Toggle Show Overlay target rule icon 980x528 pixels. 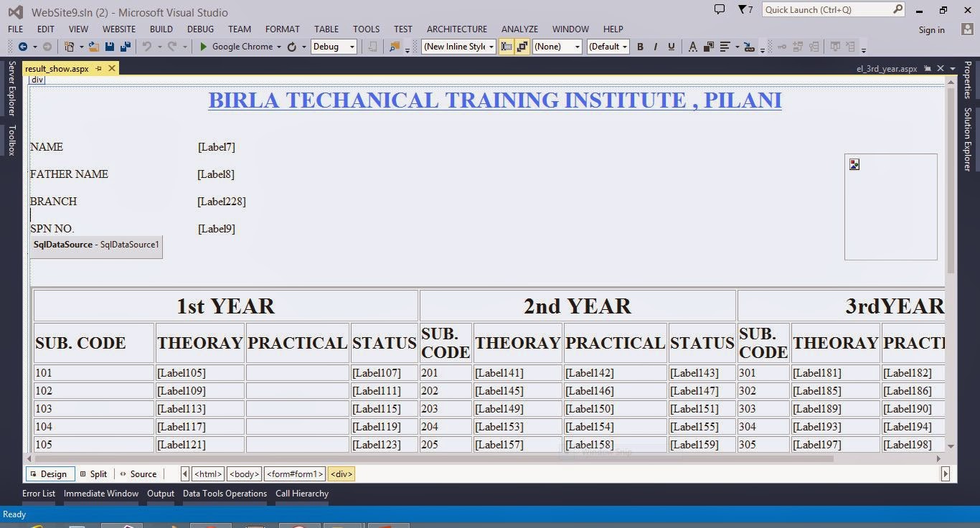507,47
